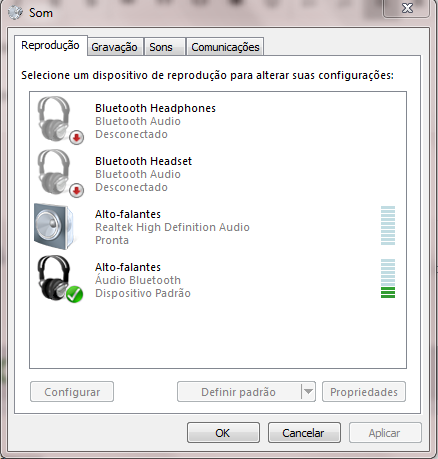Switch to the Gravação tab
Viewport: 438px width, 459px height.
pyautogui.click(x=114, y=47)
